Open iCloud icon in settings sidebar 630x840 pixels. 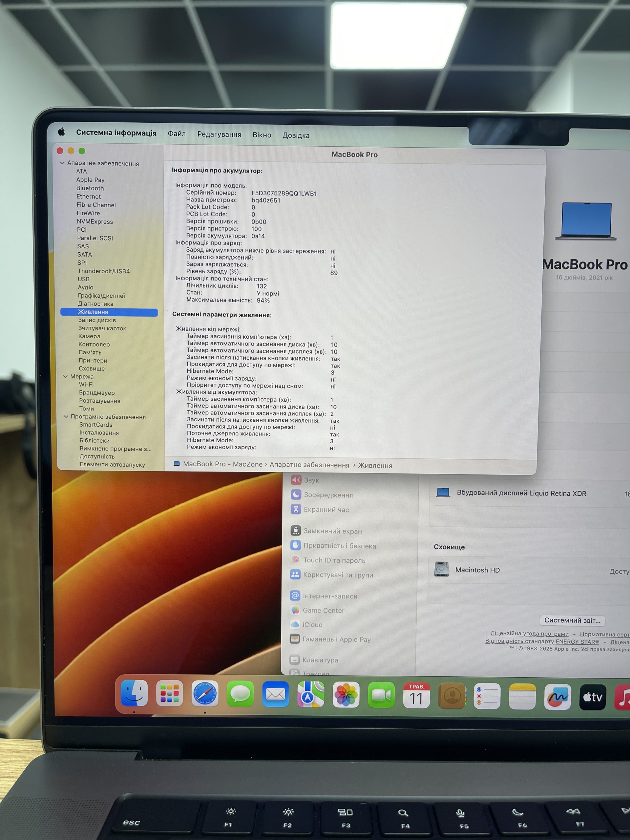coord(295,624)
